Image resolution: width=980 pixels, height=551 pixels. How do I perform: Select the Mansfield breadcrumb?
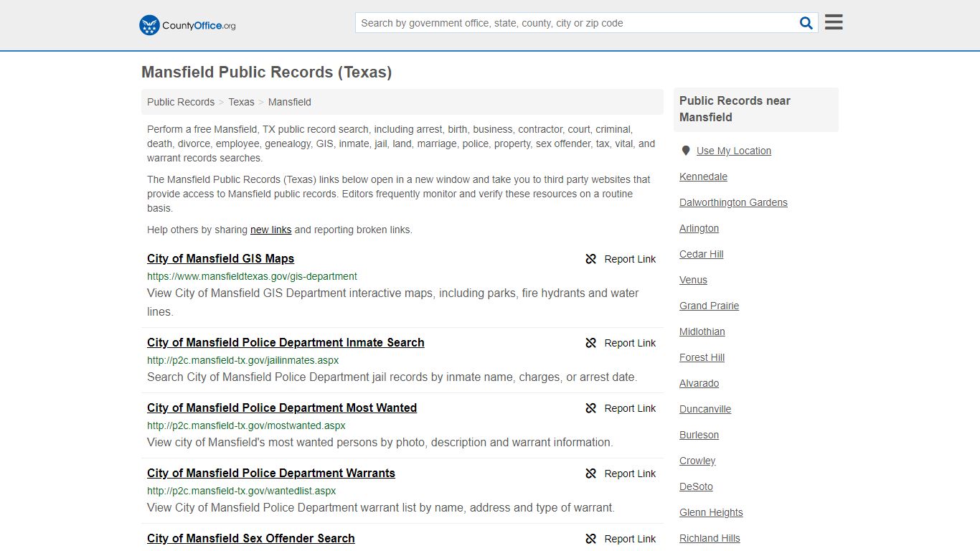[x=290, y=102]
